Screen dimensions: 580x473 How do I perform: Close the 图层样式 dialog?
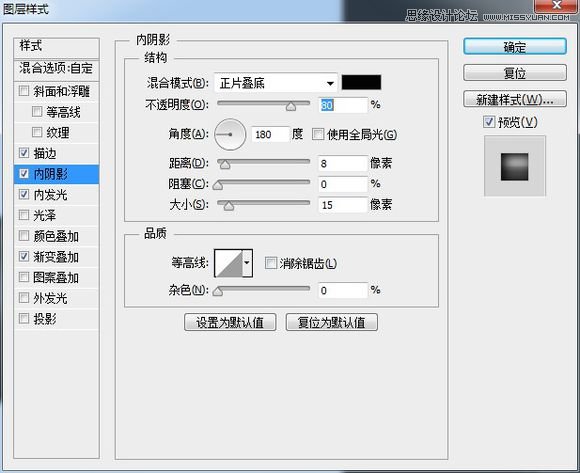[557, 6]
